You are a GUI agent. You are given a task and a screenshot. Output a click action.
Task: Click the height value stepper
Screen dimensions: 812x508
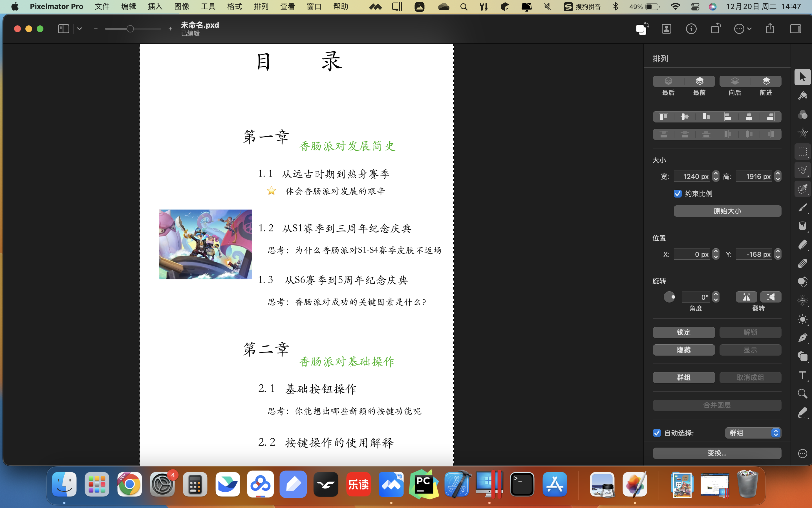pyautogui.click(x=778, y=176)
